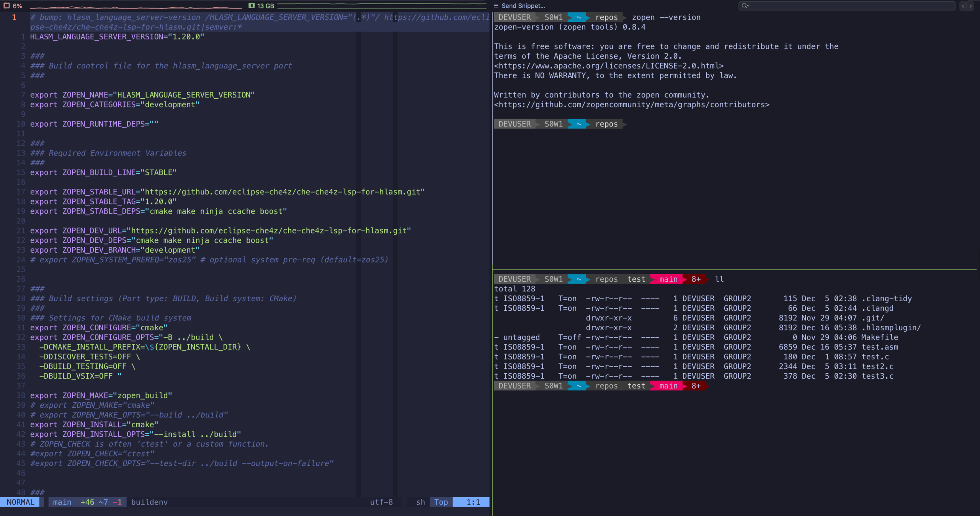The image size is (980, 516).
Task: Go to next search result arrow
Action: click(x=971, y=6)
